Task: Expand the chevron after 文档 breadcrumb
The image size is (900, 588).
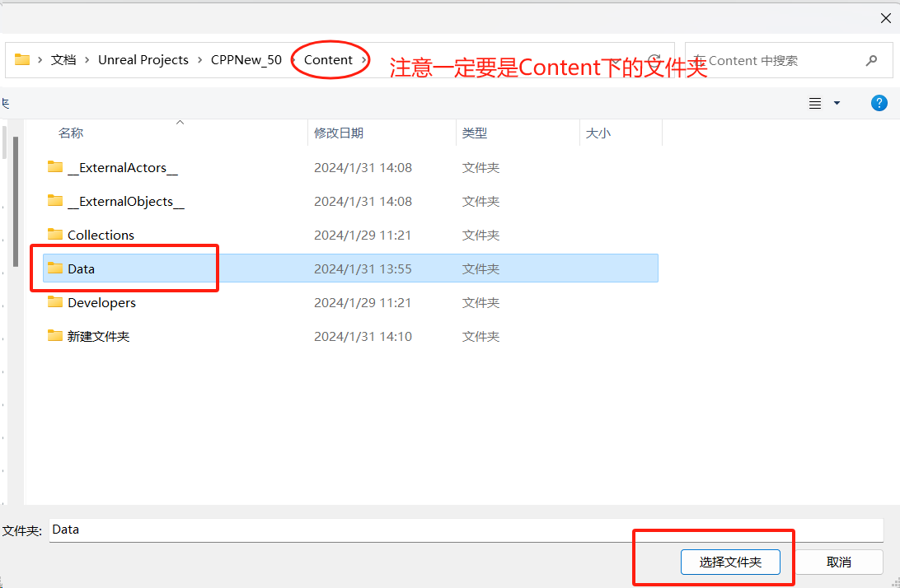Action: click(87, 60)
